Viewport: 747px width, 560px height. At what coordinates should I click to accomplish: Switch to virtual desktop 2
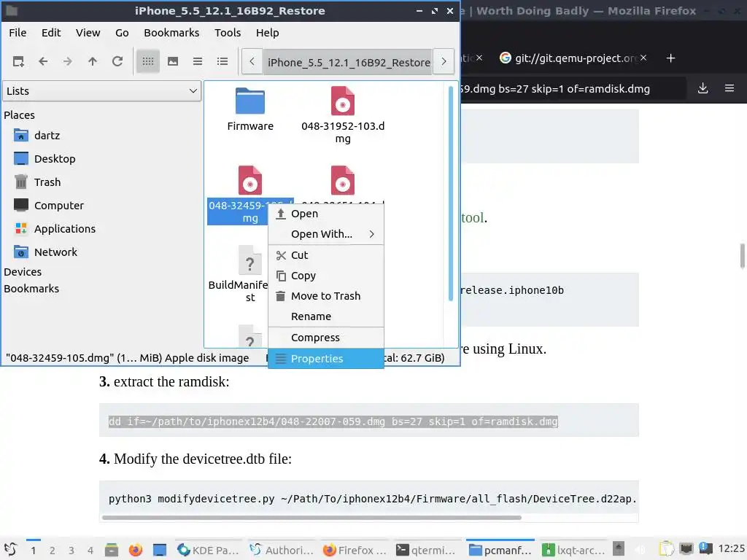click(52, 551)
